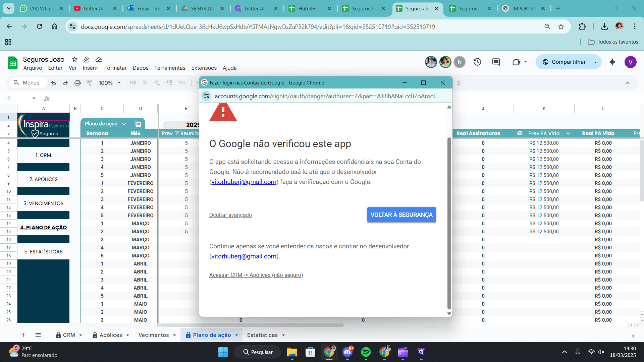Select the paint format tool
The width and height of the screenshot is (644, 362).
click(x=89, y=83)
